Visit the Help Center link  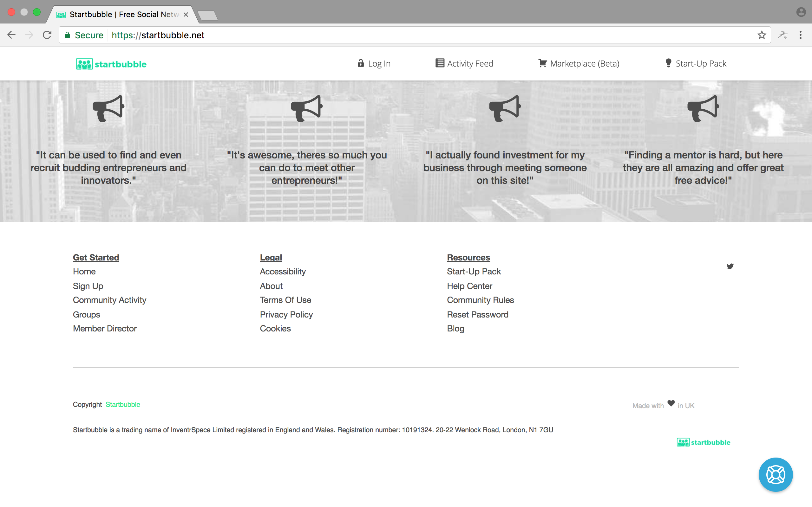tap(469, 286)
